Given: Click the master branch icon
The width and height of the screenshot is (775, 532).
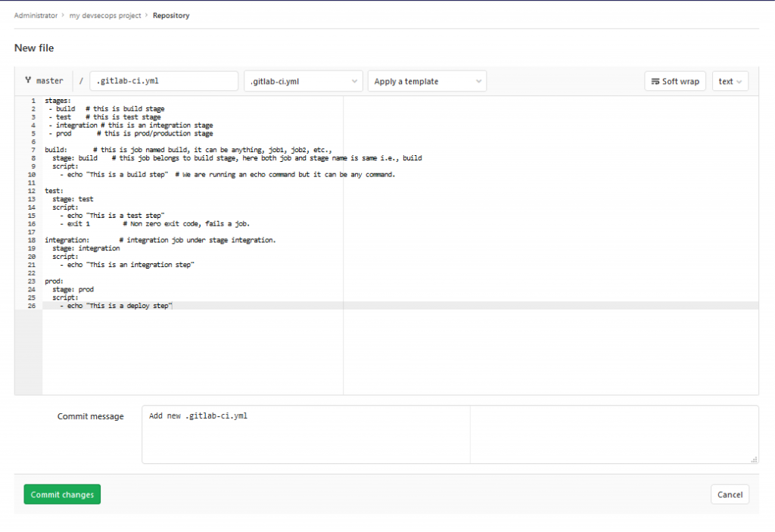Looking at the screenshot, I should click(28, 81).
